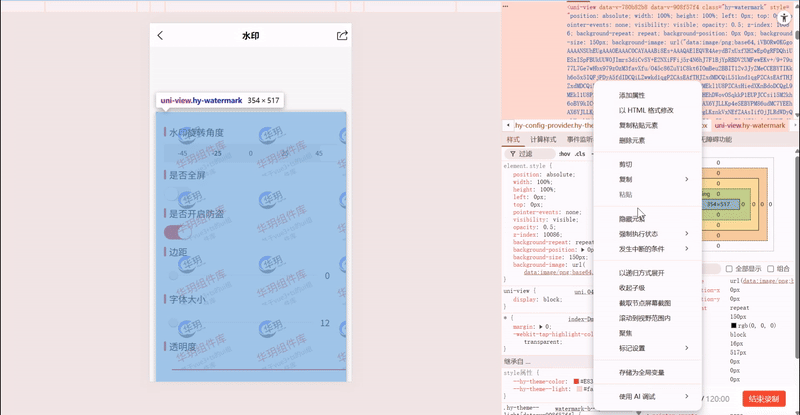
Task: Select 复制粘贴元素 in the context menu
Action: [x=648, y=125]
